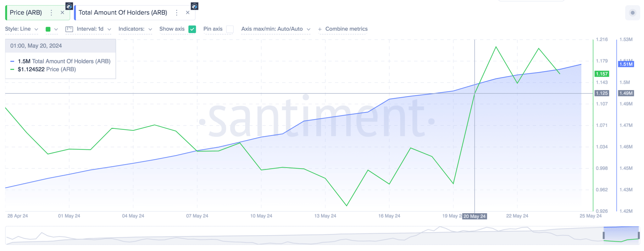Click the 1.216 price axis value
Viewport: 644px width, 251px height.
(602, 39)
